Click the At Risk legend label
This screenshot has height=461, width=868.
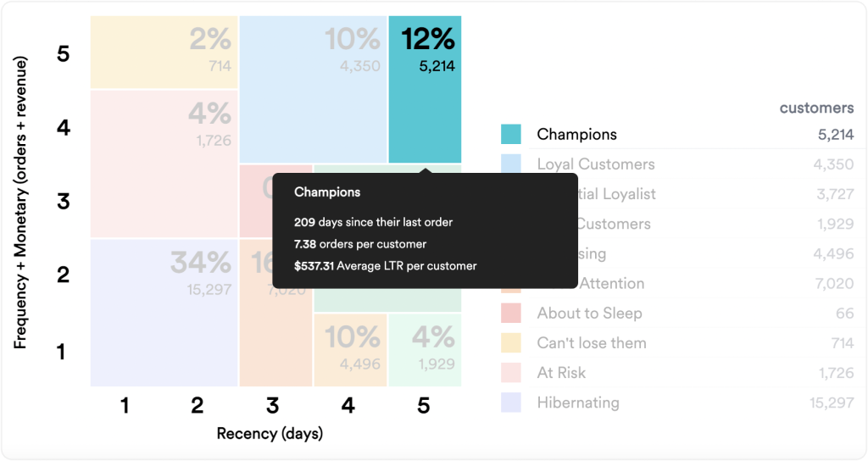pos(561,373)
